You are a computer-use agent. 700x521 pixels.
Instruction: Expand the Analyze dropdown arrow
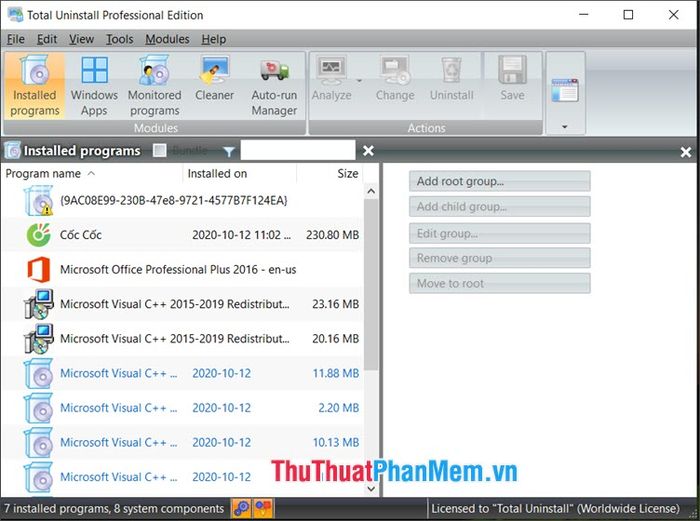(359, 81)
